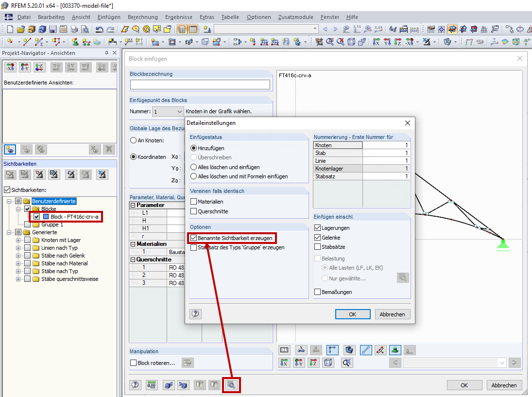
Task: Open the Zusatzmodule menu
Action: 295,17
